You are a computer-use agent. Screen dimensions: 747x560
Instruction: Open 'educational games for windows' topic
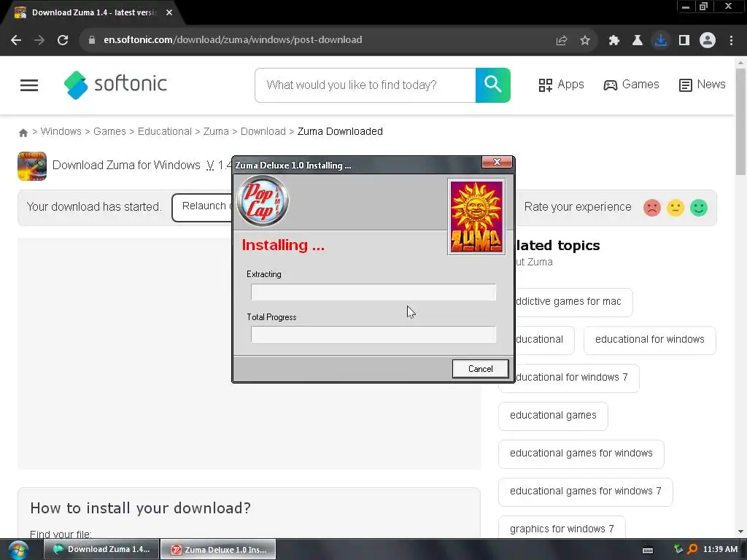(581, 454)
